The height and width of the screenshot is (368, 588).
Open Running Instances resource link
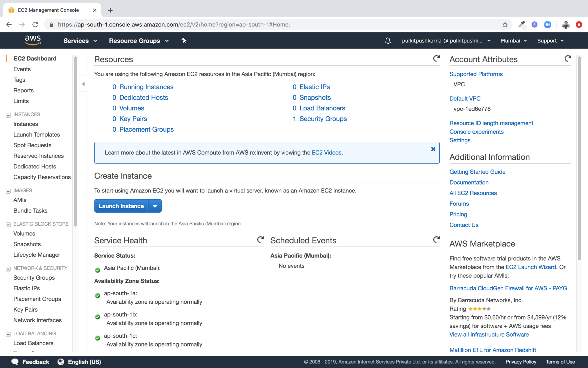click(146, 87)
